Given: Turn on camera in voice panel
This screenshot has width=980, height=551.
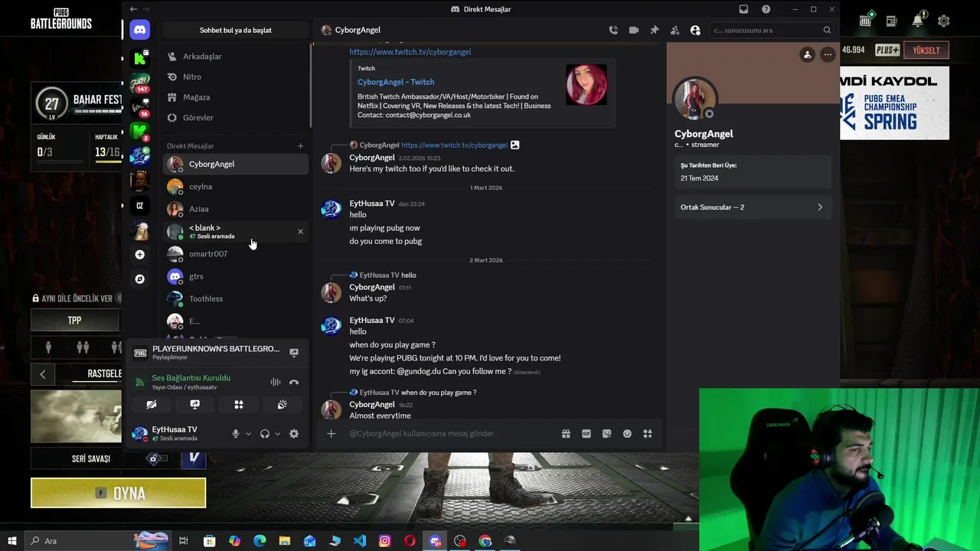Looking at the screenshot, I should point(152,405).
